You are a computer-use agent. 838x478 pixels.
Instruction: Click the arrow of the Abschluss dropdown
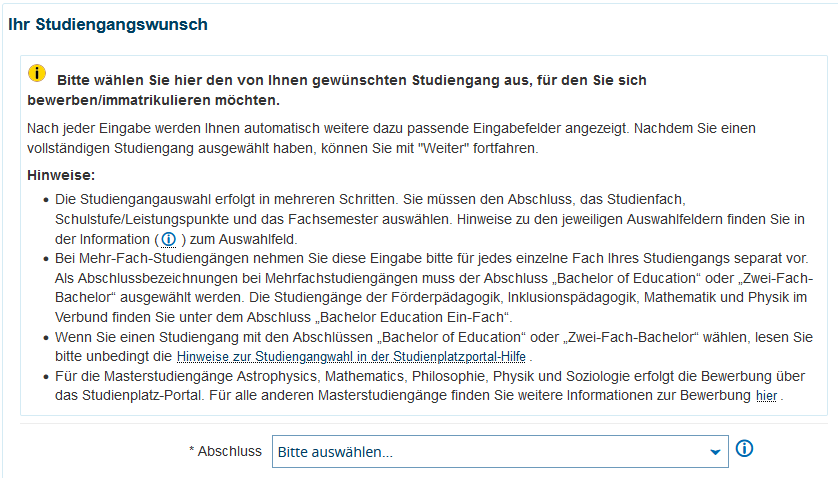715,452
